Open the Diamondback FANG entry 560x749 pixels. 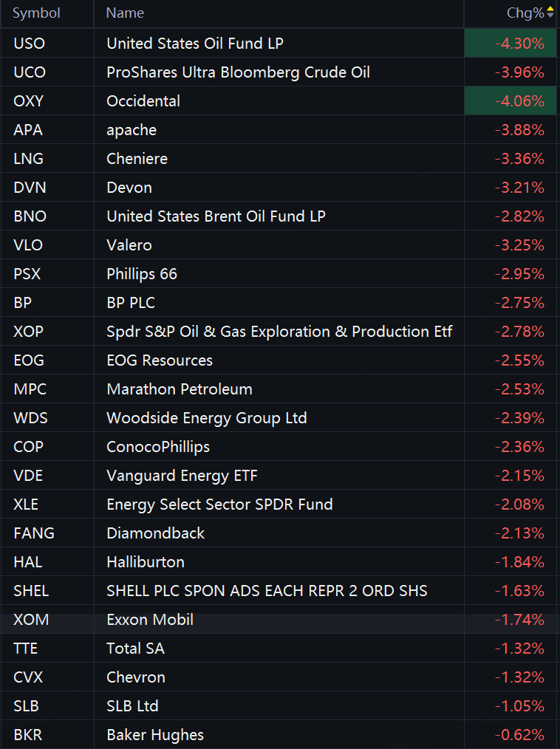[279, 533]
